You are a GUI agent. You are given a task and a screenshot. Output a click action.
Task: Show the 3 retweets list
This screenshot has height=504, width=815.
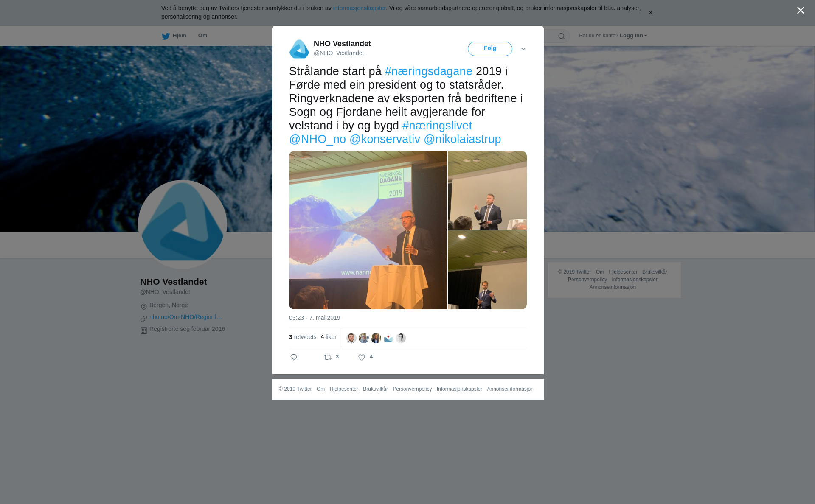(x=303, y=337)
